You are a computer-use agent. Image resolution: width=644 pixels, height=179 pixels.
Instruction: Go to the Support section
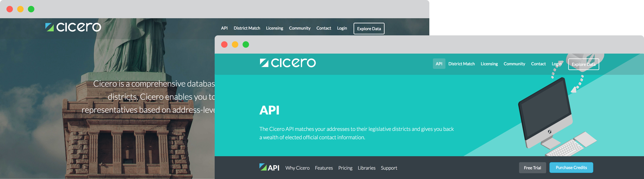coord(389,168)
